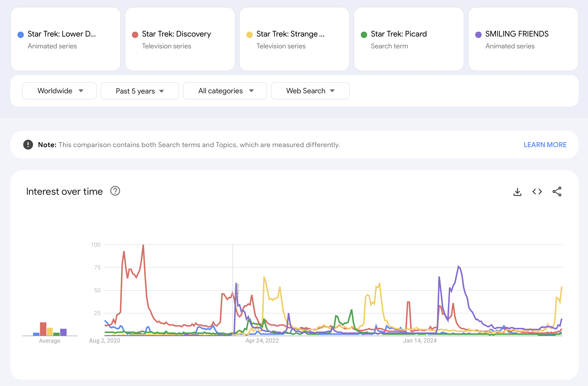
Task: Select the Star Trek: Strange ... term card
Action: click(294, 39)
